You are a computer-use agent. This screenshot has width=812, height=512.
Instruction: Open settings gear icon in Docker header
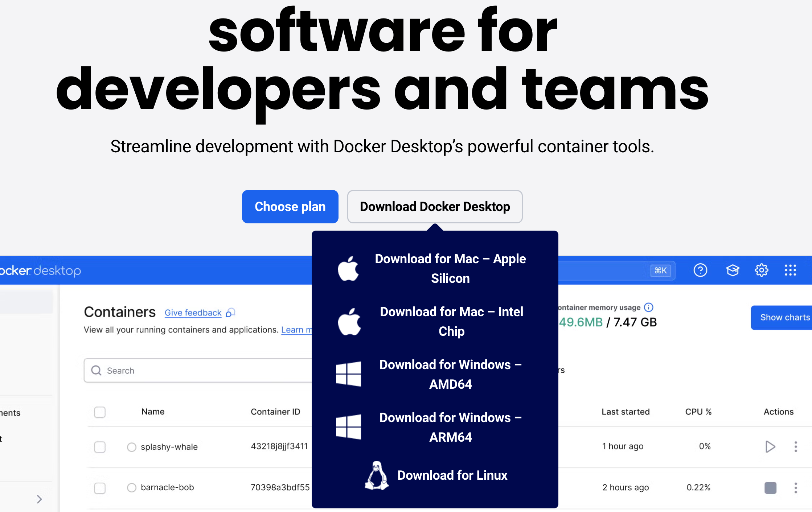click(x=762, y=270)
